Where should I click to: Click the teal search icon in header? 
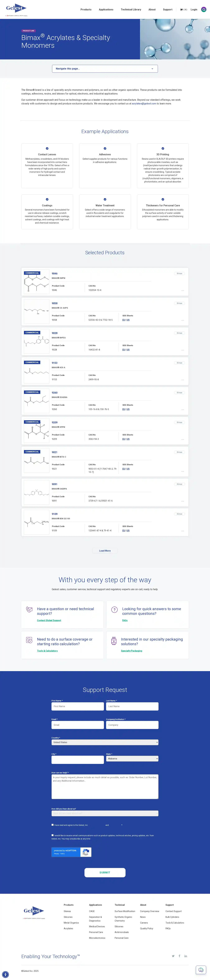point(203,9)
